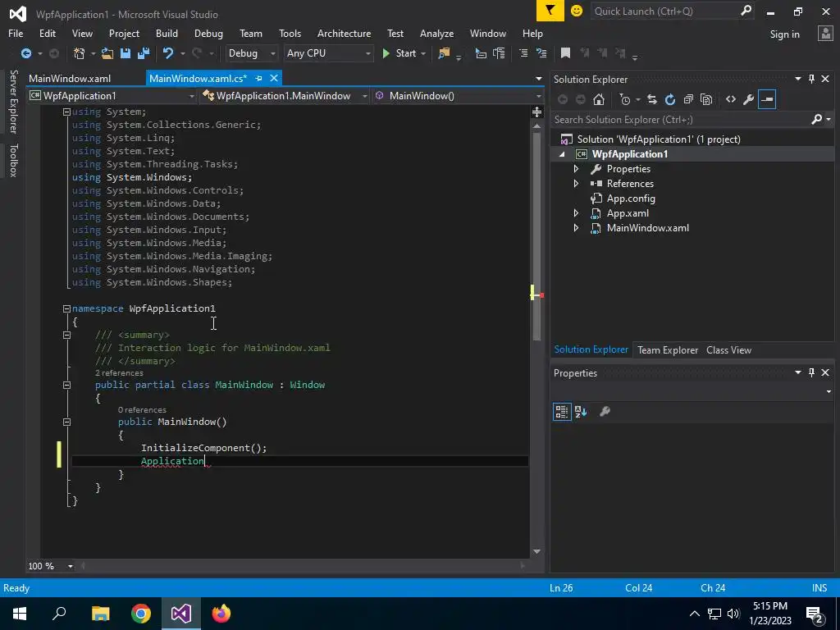This screenshot has height=630, width=840.
Task: Collapse the namespace WpfApplication1 code block
Action: click(x=66, y=308)
